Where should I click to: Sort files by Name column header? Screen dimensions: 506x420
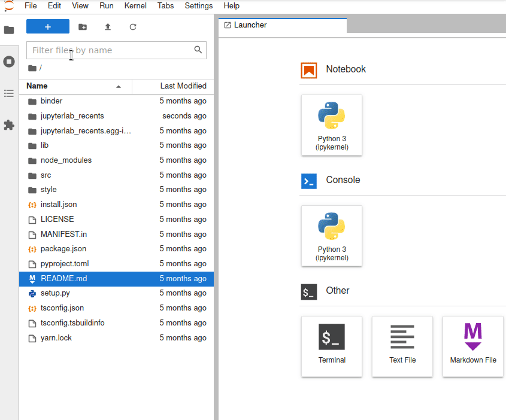pyautogui.click(x=75, y=86)
